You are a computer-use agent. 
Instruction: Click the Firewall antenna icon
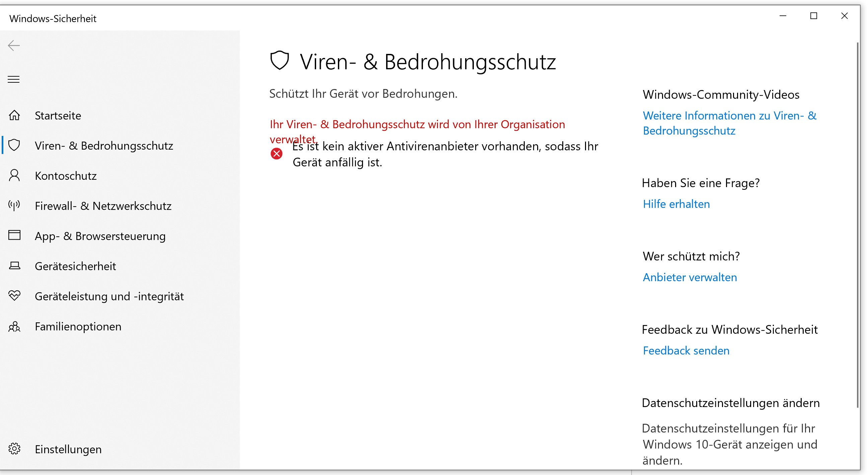coord(14,205)
